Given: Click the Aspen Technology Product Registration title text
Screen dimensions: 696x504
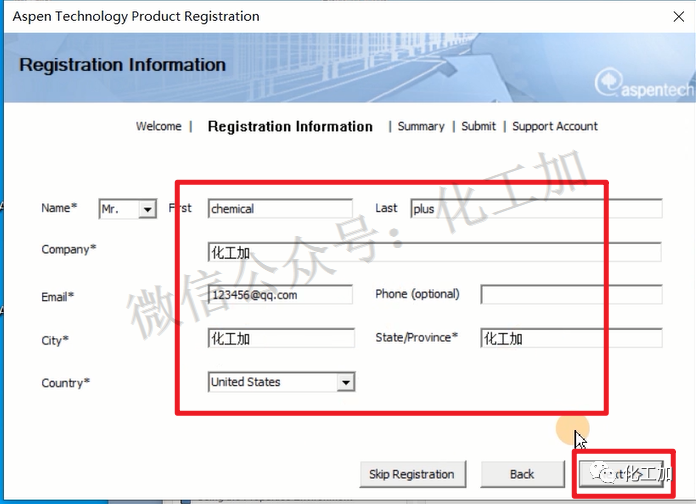Looking at the screenshot, I should 136,16.
